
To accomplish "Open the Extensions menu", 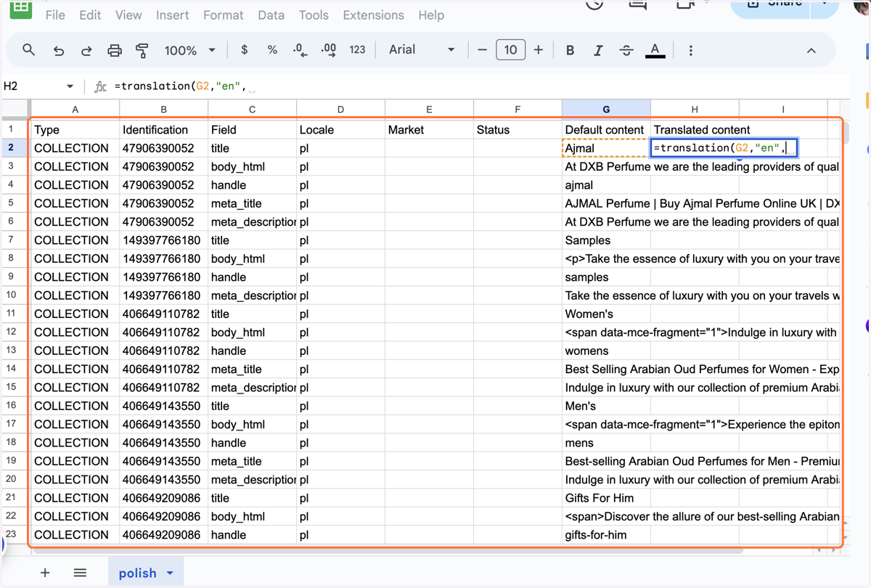I will tap(373, 15).
